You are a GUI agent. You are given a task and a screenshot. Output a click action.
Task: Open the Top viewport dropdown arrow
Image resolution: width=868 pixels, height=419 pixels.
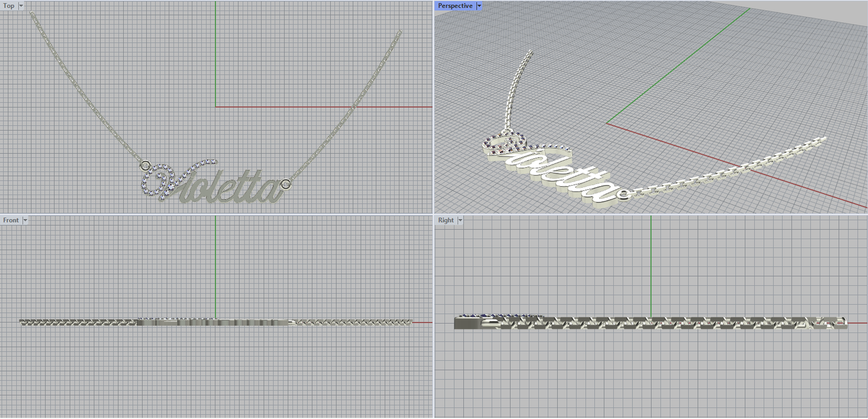[x=21, y=6]
